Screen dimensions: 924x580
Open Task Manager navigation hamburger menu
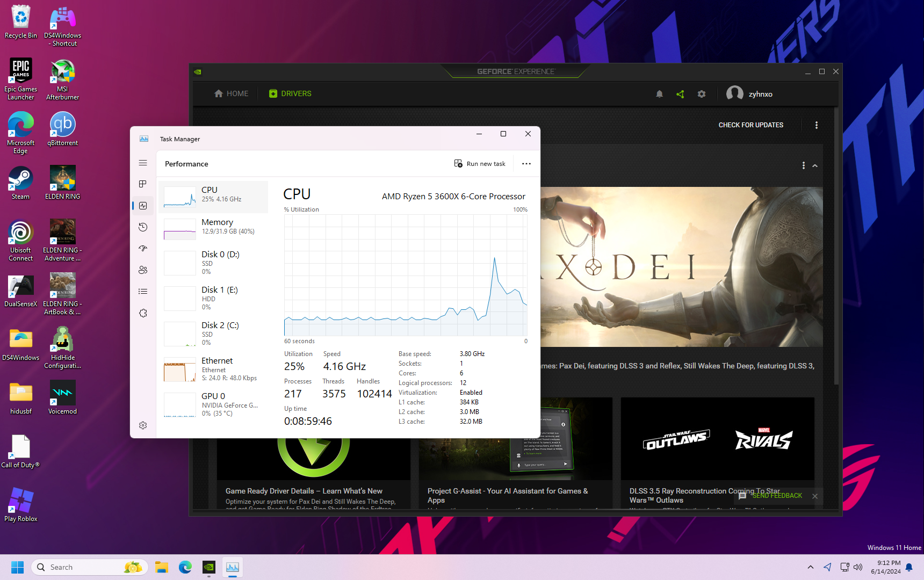[x=143, y=163]
